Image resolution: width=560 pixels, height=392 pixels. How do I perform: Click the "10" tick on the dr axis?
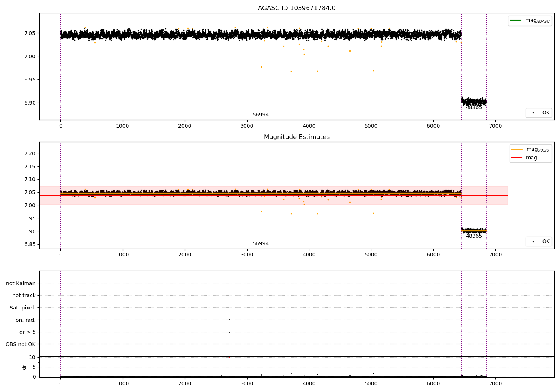32,357
